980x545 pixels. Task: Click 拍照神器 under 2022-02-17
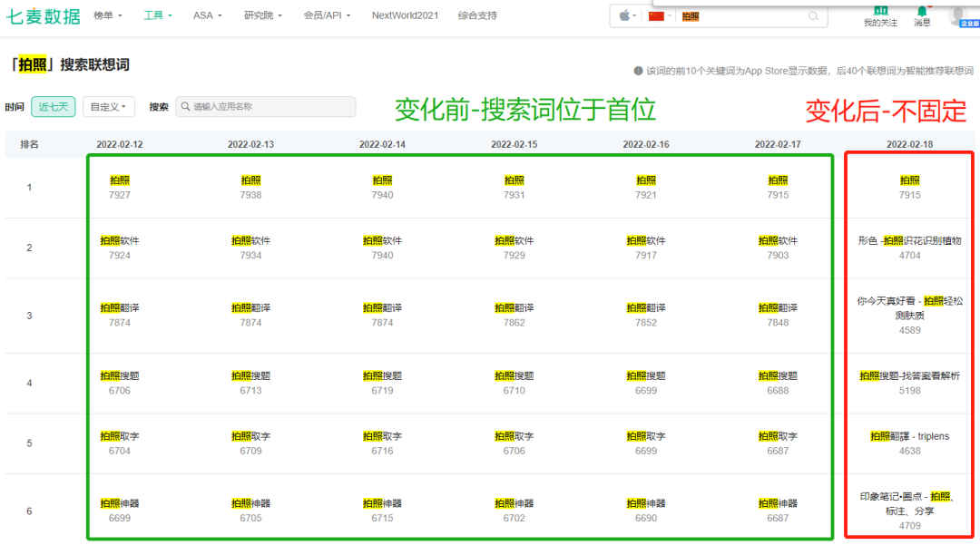click(x=778, y=504)
